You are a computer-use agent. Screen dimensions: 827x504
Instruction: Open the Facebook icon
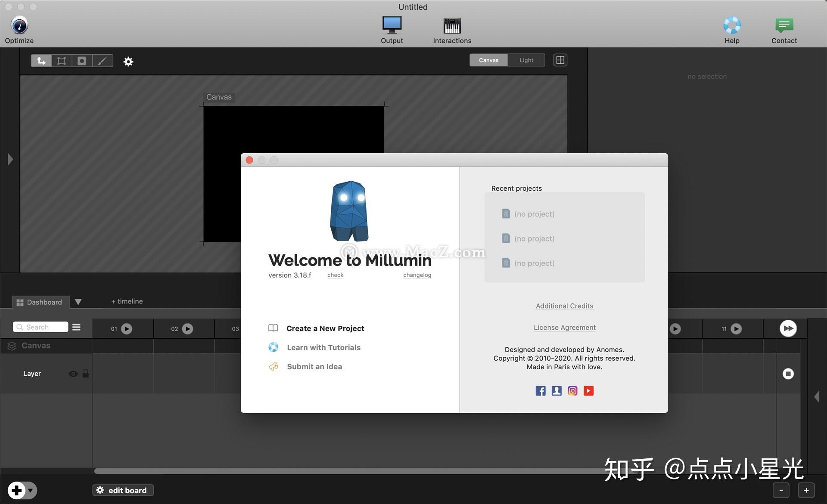541,391
